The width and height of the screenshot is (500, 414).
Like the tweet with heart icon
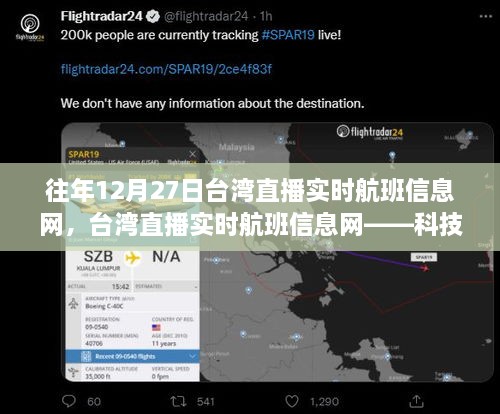coord(292,401)
